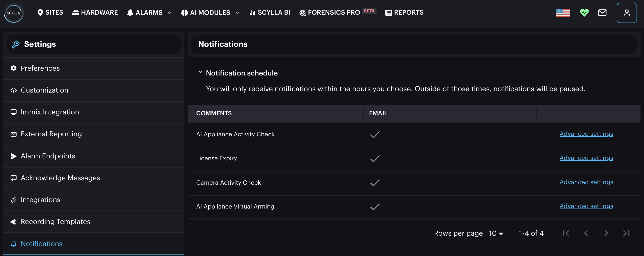Open system health heartbeat icon

click(584, 13)
